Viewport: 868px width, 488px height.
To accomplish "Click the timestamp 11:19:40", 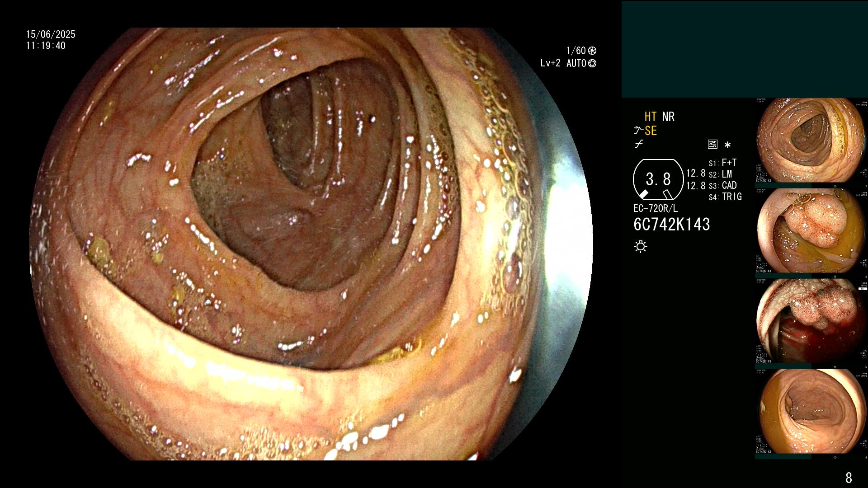I will pyautogui.click(x=46, y=46).
